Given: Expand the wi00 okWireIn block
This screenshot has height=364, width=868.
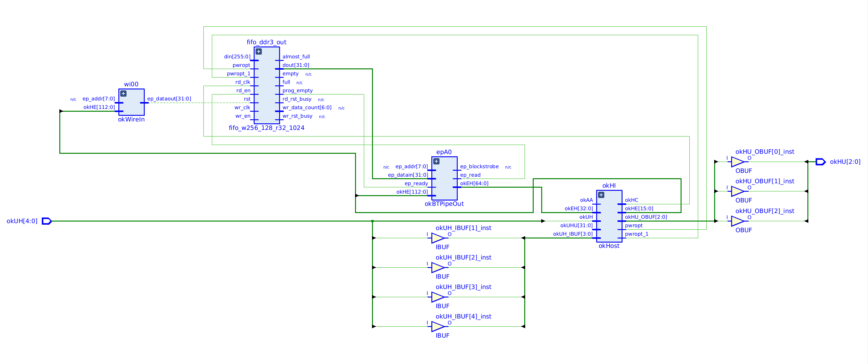Looking at the screenshot, I should [123, 94].
